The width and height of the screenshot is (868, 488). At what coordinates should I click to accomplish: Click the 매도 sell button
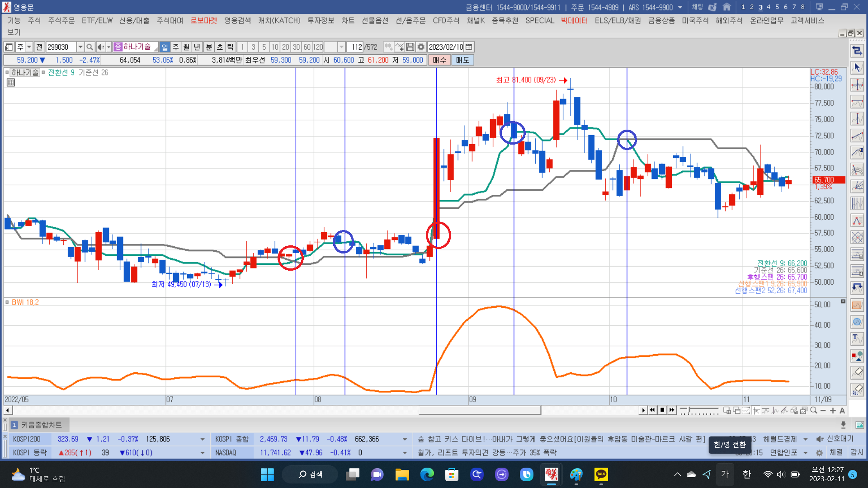click(x=462, y=60)
